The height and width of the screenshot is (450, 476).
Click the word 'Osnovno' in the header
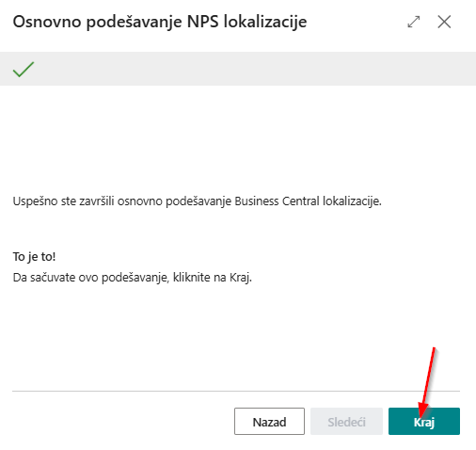pos(47,22)
